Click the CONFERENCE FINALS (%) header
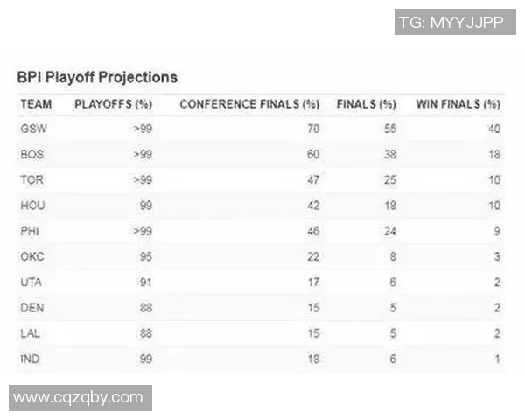The width and height of the screenshot is (525, 420). [249, 104]
